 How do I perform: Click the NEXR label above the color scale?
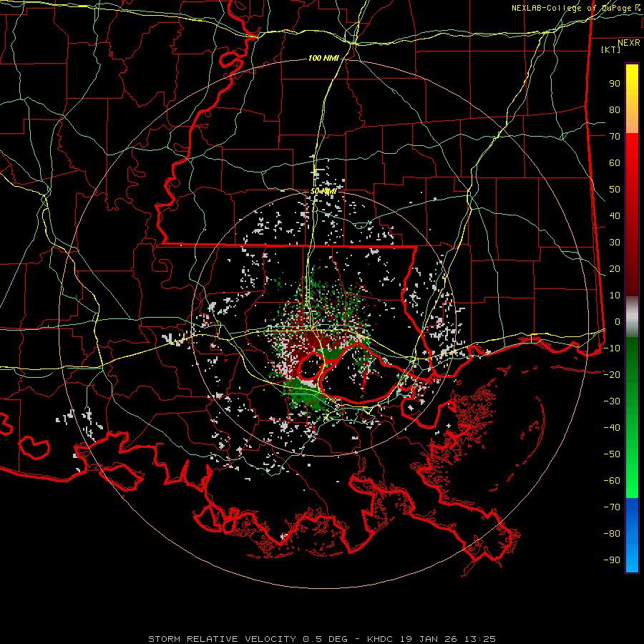(x=628, y=43)
